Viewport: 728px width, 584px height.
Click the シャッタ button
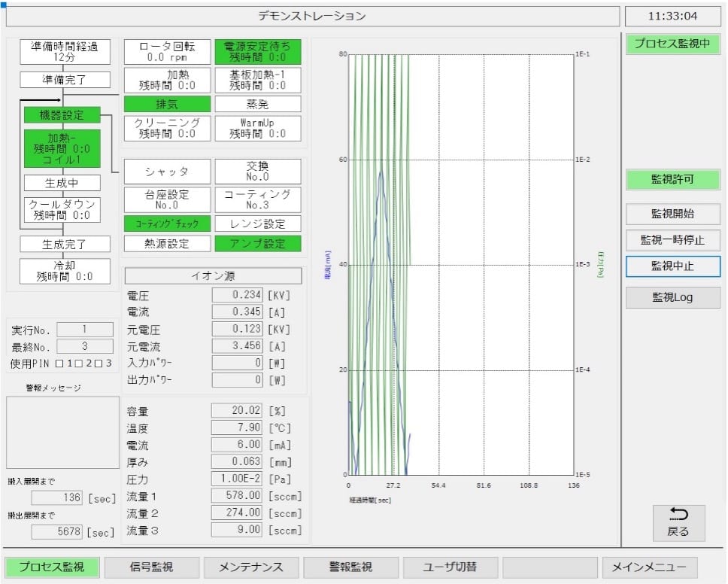point(167,172)
